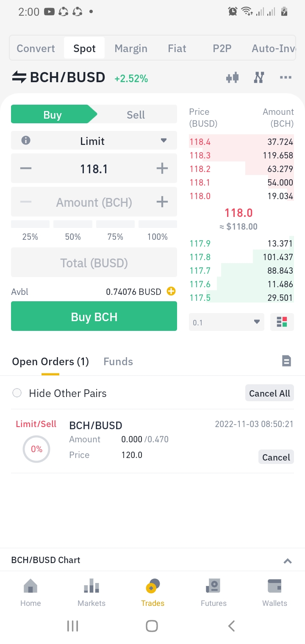Switch to the Margin tab
Image resolution: width=305 pixels, height=644 pixels.
pos(131,48)
